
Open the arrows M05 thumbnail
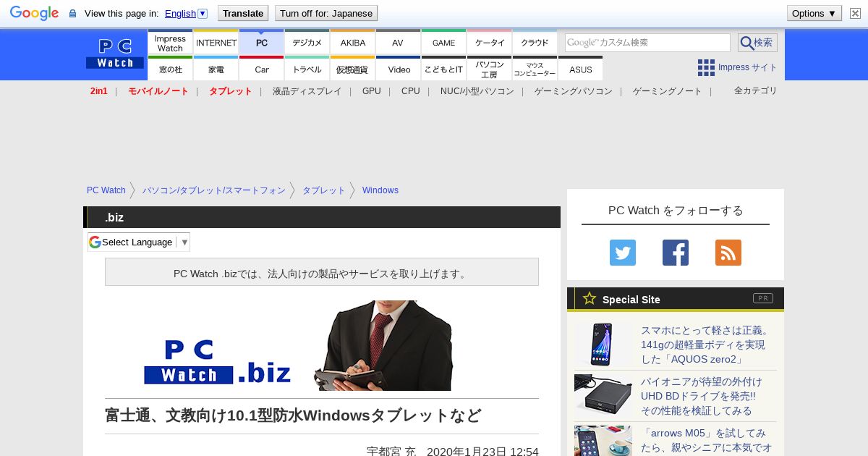(x=603, y=441)
